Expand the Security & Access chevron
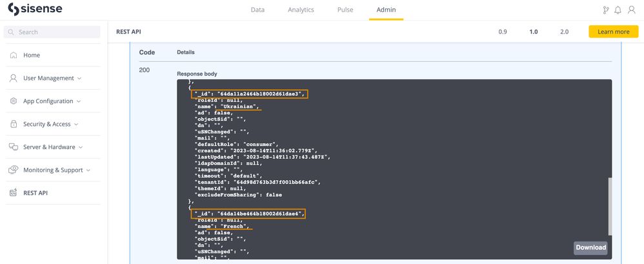 point(76,125)
